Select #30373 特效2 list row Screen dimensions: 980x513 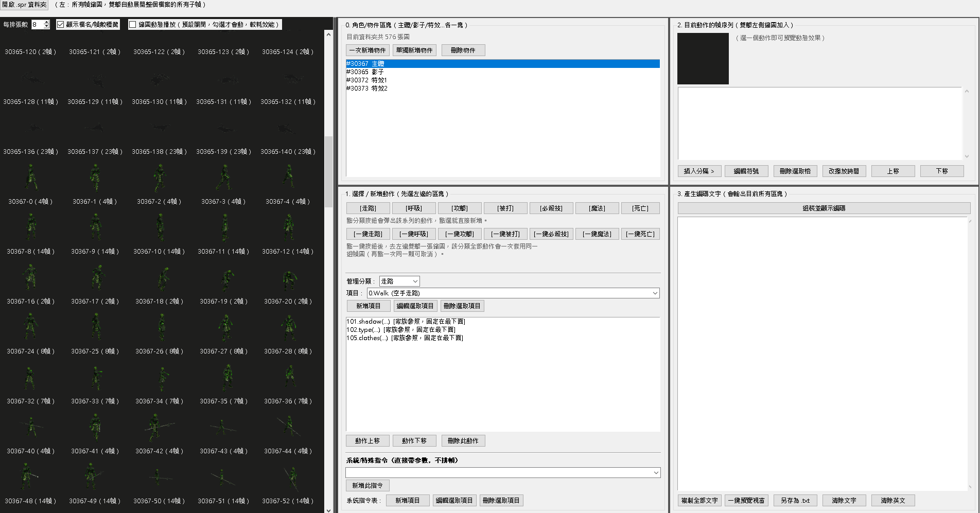(x=502, y=89)
